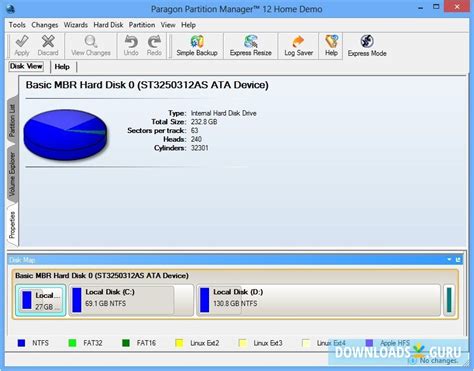Click the Linux Ext3 legend swatch
Viewport: 474px width, 371px height.
pyautogui.click(x=243, y=343)
